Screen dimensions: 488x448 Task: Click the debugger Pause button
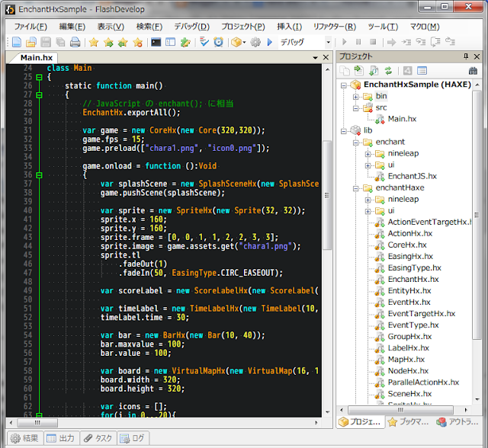358,42
